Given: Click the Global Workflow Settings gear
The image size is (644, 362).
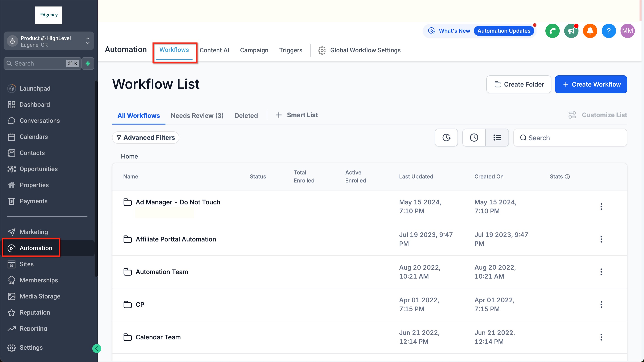Looking at the screenshot, I should tap(322, 50).
